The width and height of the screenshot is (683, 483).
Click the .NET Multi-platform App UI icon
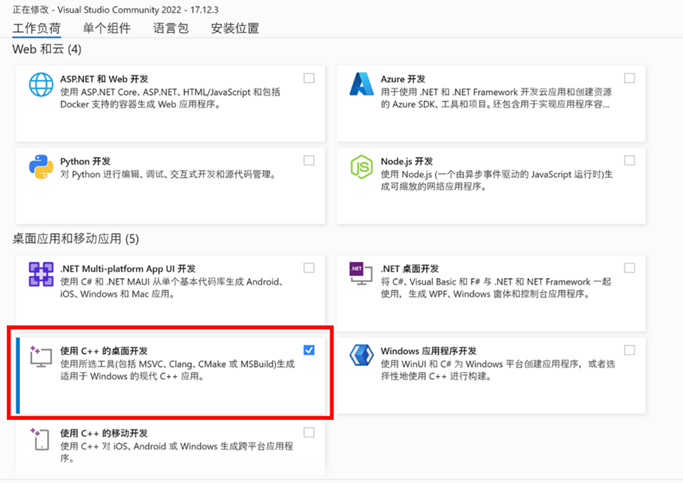[41, 274]
